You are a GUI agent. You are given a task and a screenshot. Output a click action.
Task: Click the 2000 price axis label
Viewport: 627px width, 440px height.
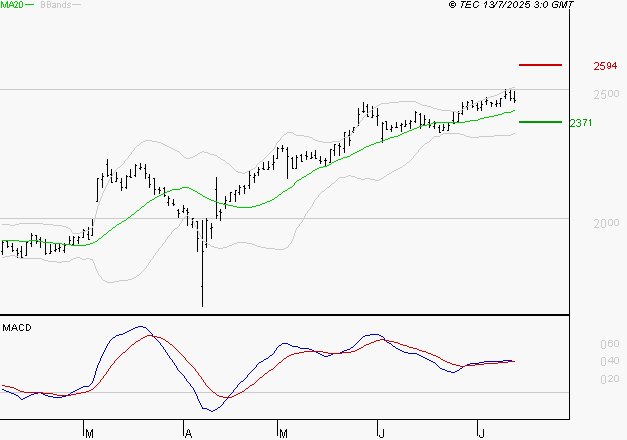(x=606, y=223)
